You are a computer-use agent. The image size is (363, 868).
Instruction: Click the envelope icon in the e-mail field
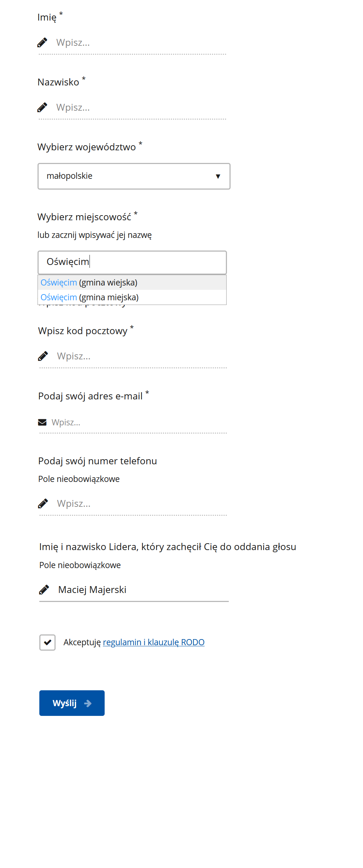coord(42,422)
